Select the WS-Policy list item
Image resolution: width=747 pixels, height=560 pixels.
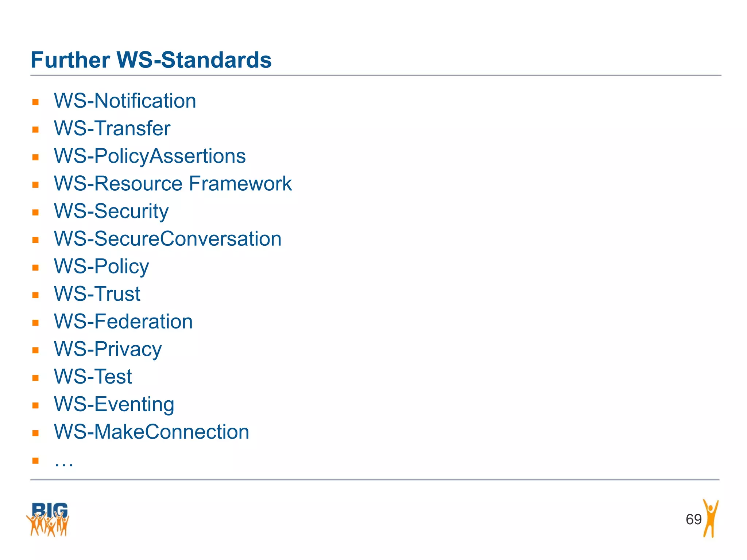tap(101, 267)
